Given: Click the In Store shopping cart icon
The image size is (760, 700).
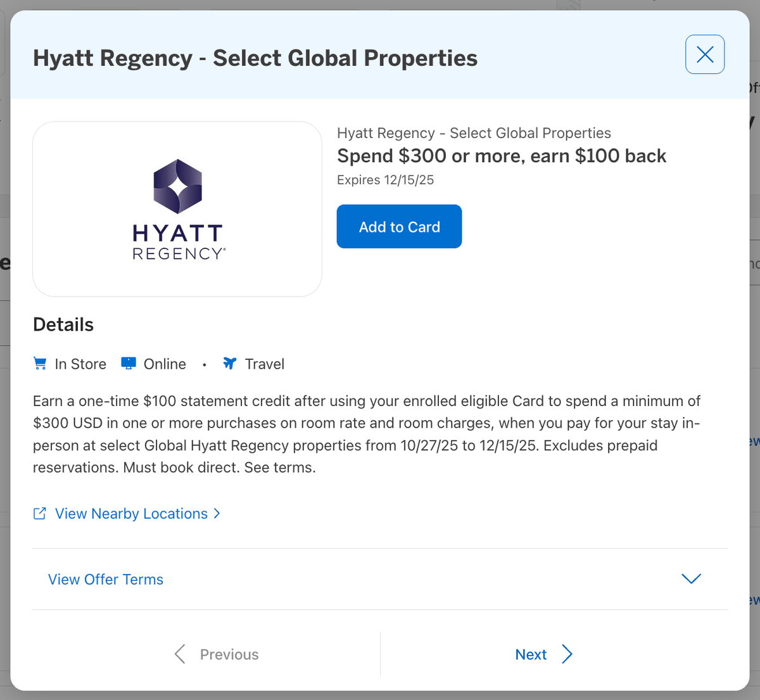Looking at the screenshot, I should point(39,363).
